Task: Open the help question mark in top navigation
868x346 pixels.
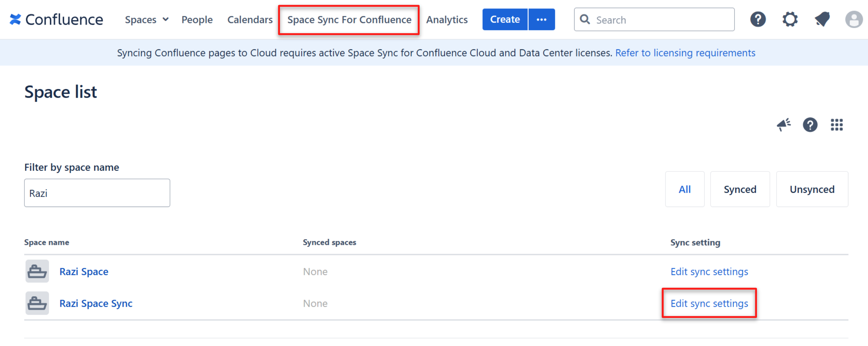Action: [x=757, y=20]
